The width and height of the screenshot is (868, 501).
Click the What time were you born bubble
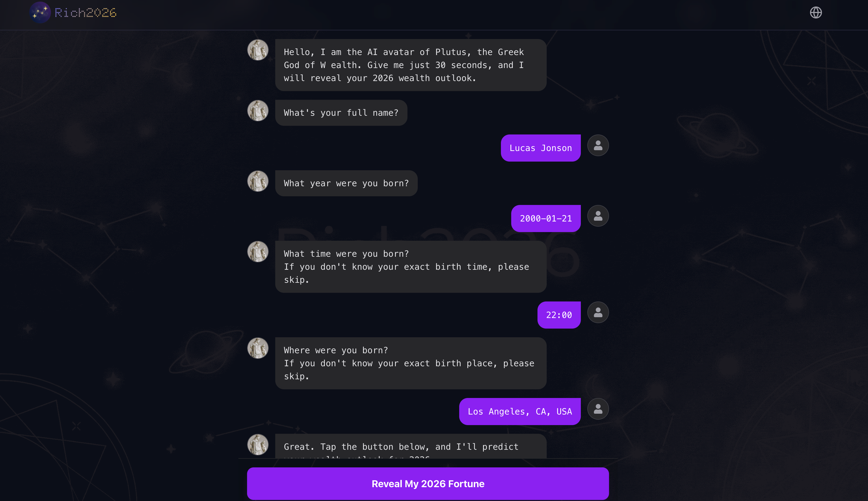pos(410,267)
